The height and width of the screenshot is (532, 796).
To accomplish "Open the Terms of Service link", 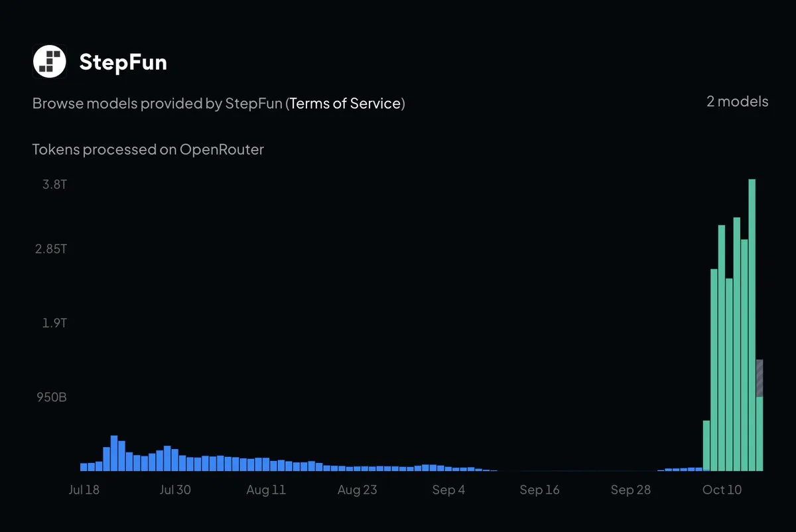I will click(346, 103).
